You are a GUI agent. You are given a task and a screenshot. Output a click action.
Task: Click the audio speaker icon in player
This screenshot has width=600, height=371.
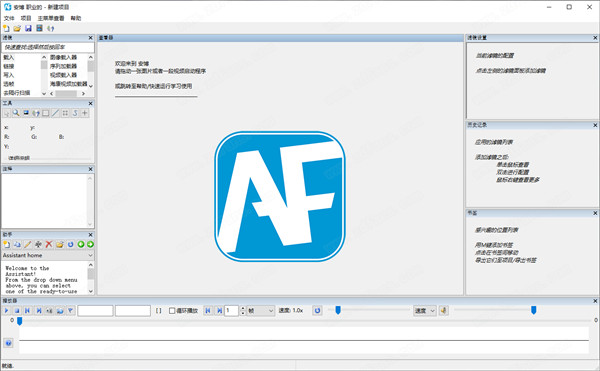[443, 311]
